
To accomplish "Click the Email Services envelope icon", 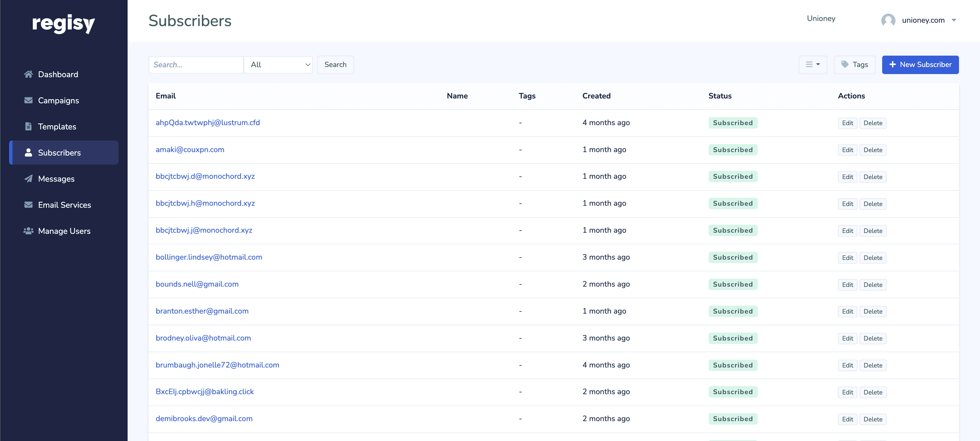I will 28,205.
